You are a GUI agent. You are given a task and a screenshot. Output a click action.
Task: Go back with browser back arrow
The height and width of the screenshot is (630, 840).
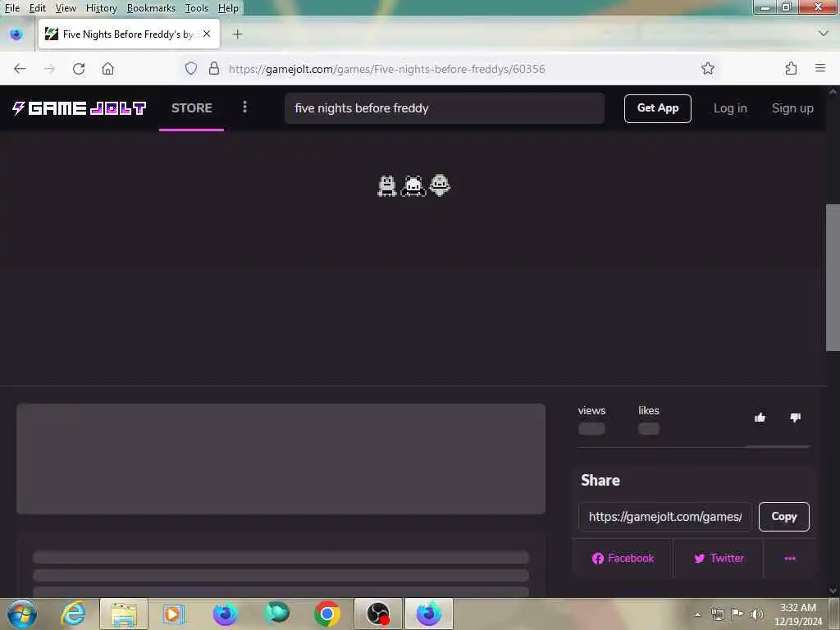tap(20, 69)
